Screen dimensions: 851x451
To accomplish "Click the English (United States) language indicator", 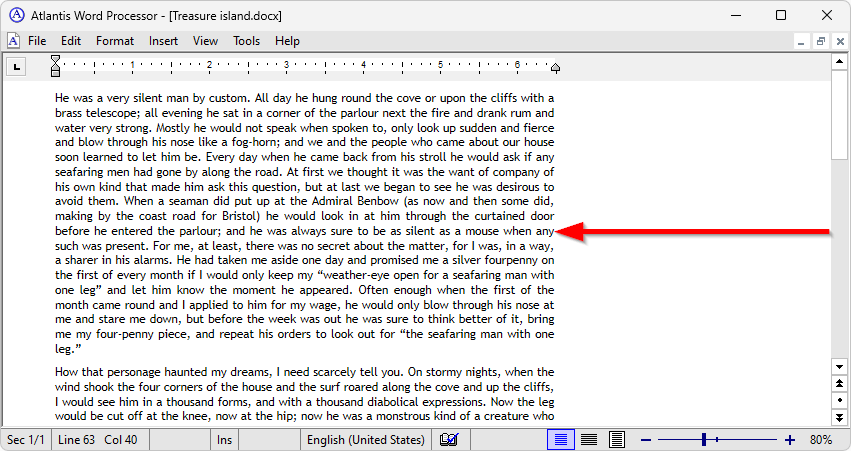I will click(366, 440).
